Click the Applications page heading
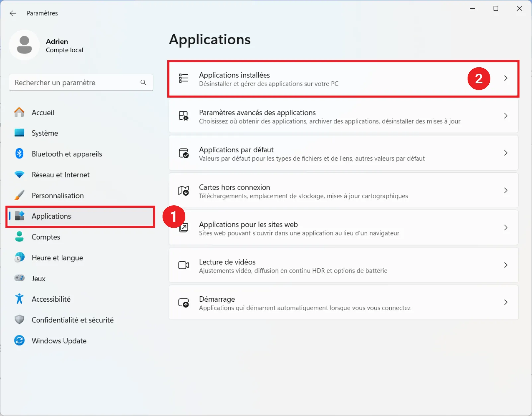 tap(210, 40)
